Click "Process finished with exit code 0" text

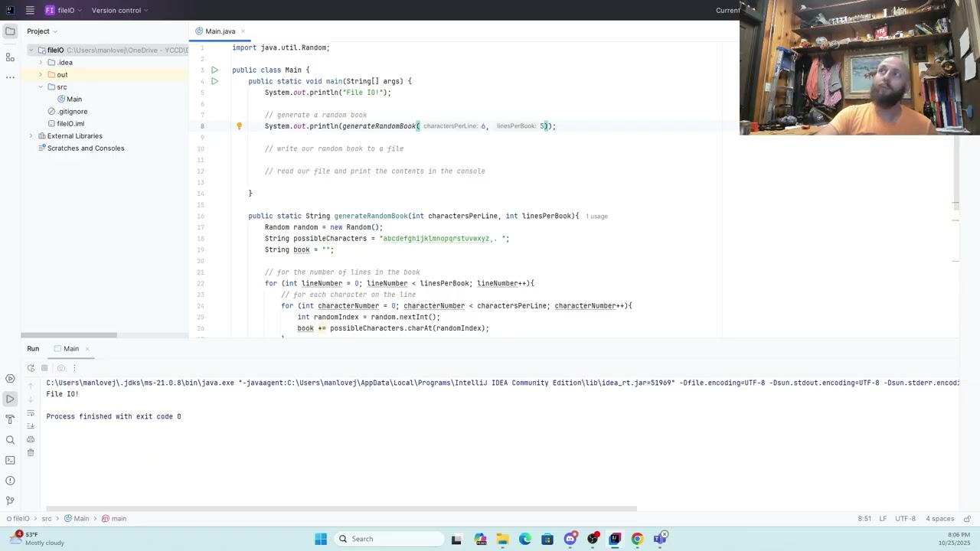click(113, 417)
